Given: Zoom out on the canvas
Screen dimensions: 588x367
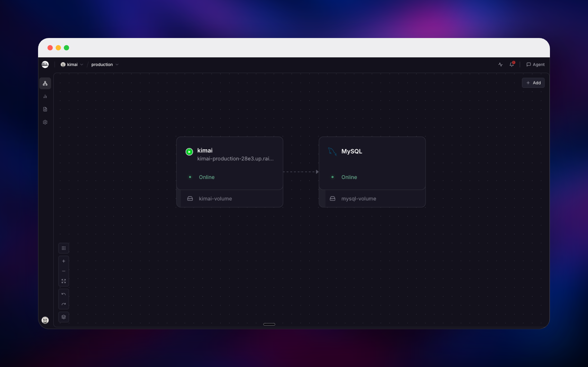Looking at the screenshot, I should click(64, 271).
